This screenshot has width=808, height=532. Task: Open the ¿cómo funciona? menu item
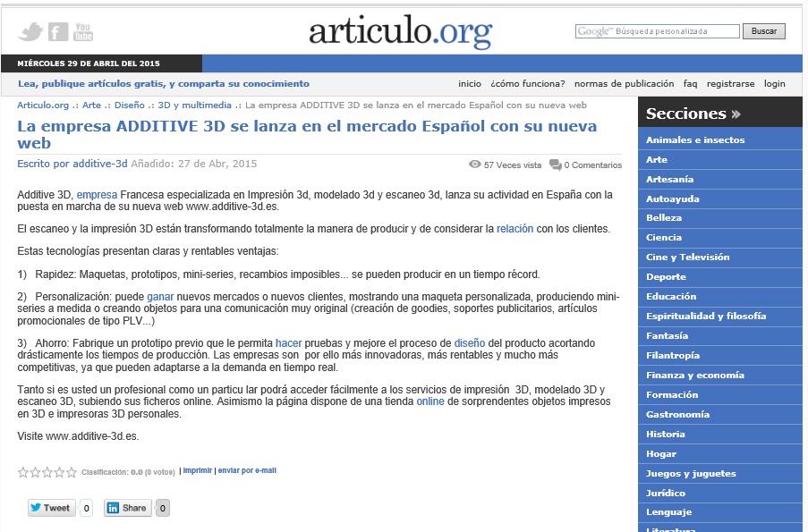pos(528,83)
